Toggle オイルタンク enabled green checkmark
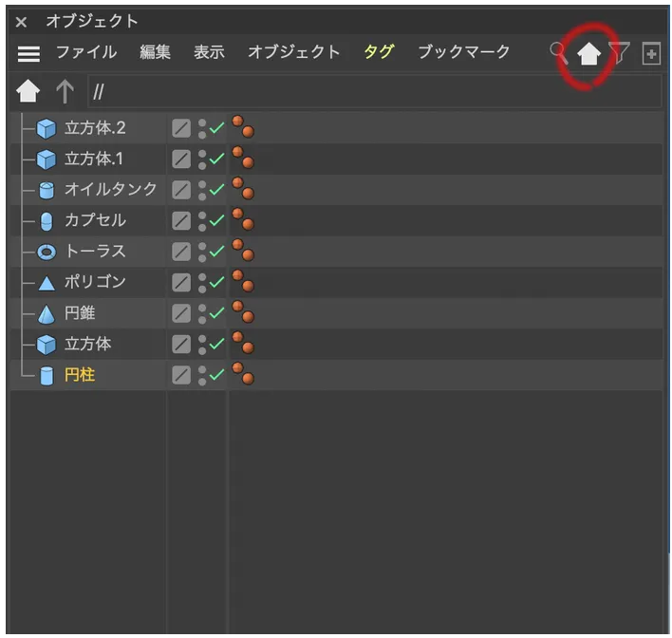Image resolution: width=672 pixels, height=638 pixels. (216, 190)
